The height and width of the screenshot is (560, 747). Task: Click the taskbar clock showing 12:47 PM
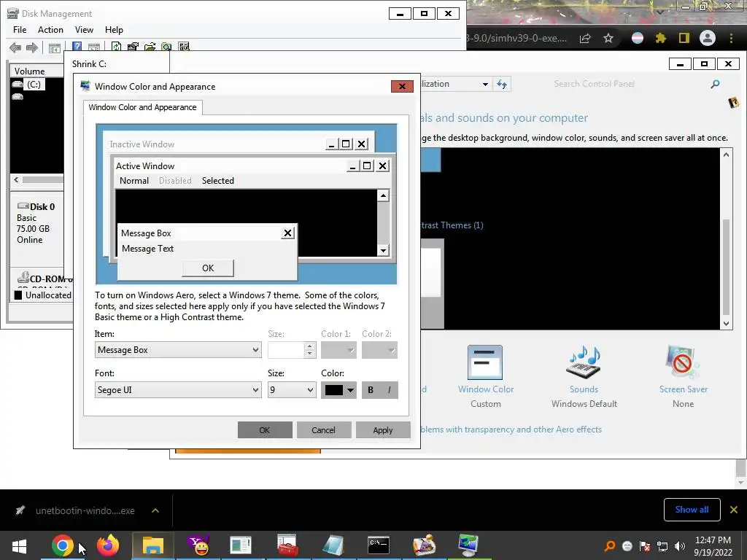713,546
